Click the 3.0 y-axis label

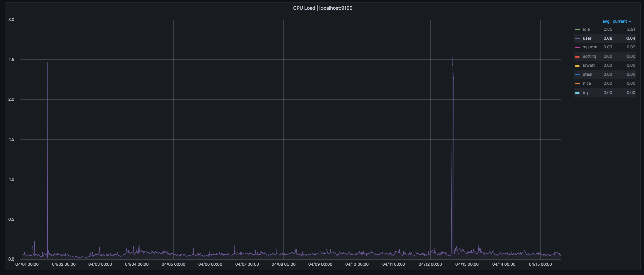(x=11, y=20)
